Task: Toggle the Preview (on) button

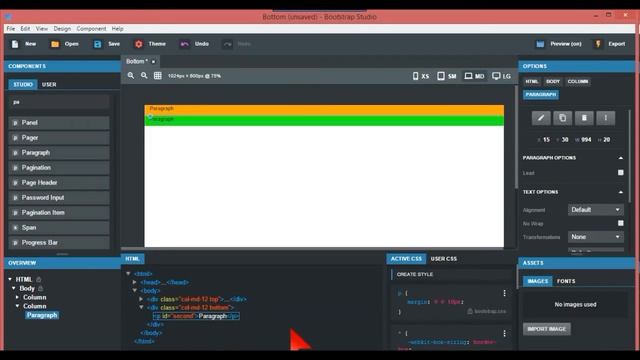Action: [x=559, y=44]
